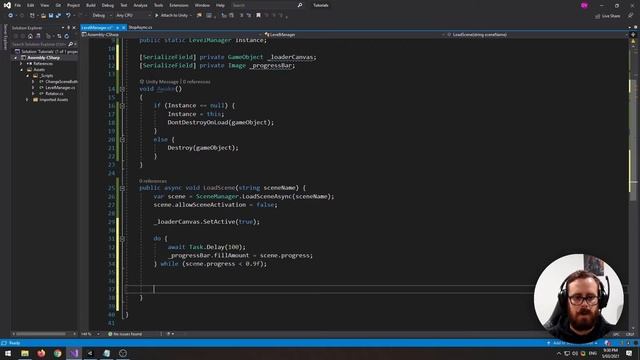The height and width of the screenshot is (360, 640).
Task: Toggle the bookmark icon in the toolbar
Action: pos(258,16)
